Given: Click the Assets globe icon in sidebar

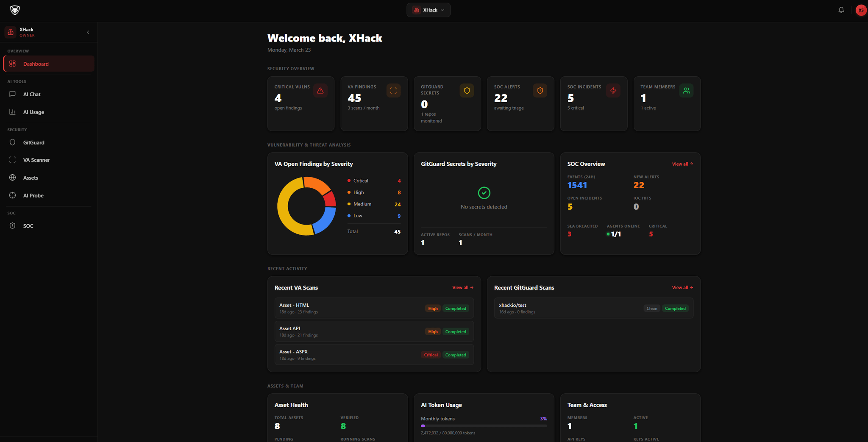Looking at the screenshot, I should [13, 178].
